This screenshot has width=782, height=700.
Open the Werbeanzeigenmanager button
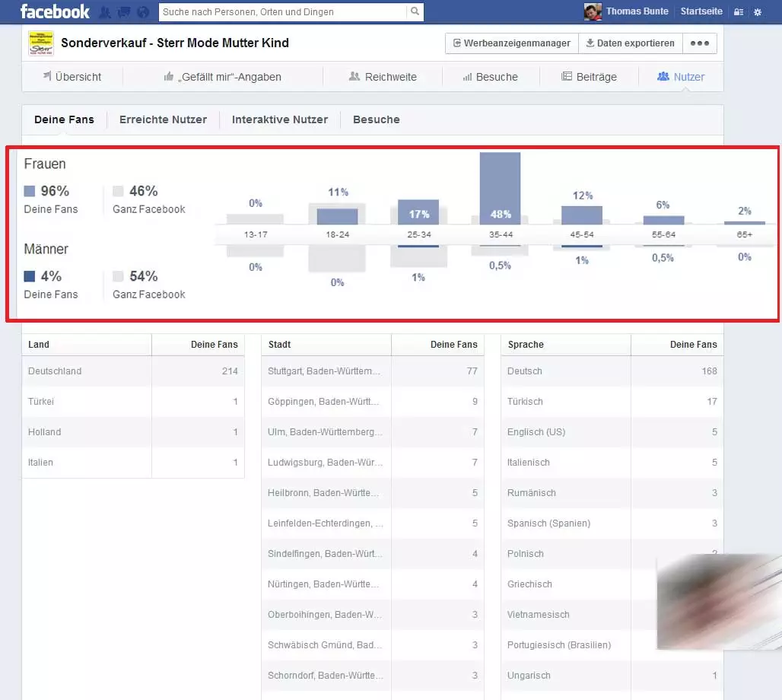[512, 43]
